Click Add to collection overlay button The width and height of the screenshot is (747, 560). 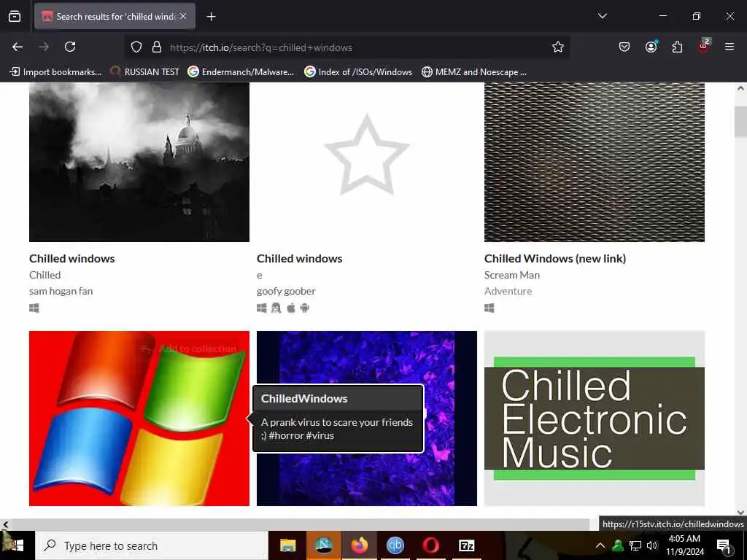tap(189, 349)
